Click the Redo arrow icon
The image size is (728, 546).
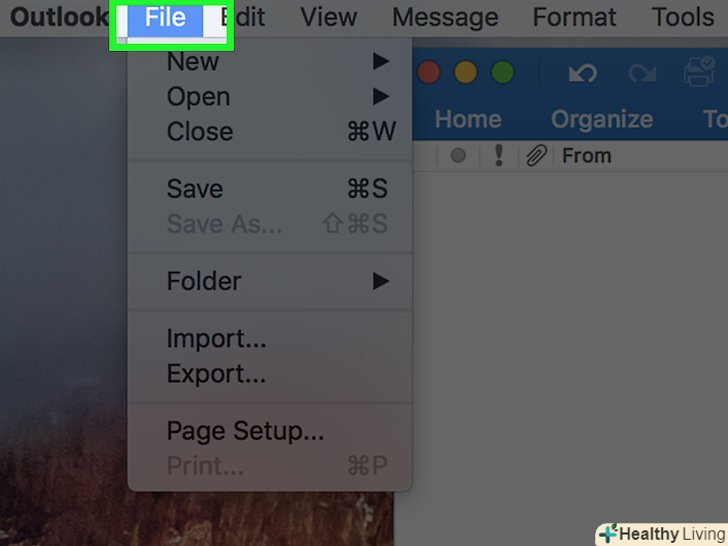pyautogui.click(x=643, y=73)
